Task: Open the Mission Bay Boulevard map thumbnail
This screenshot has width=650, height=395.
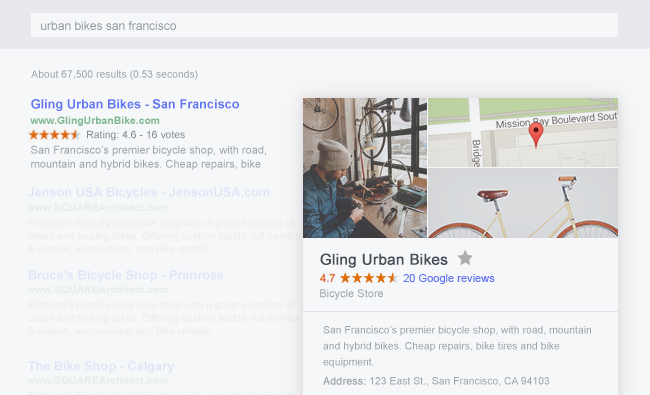Action: (523, 132)
